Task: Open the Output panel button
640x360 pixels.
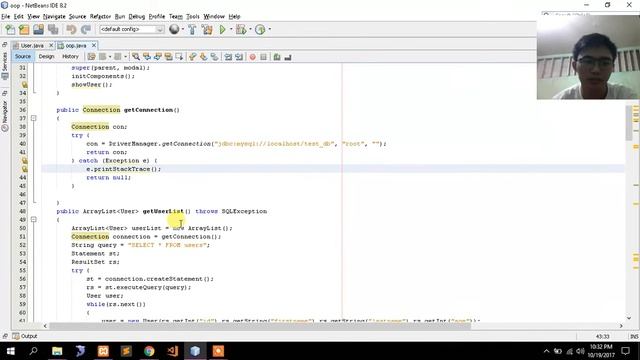Action: coord(25,336)
